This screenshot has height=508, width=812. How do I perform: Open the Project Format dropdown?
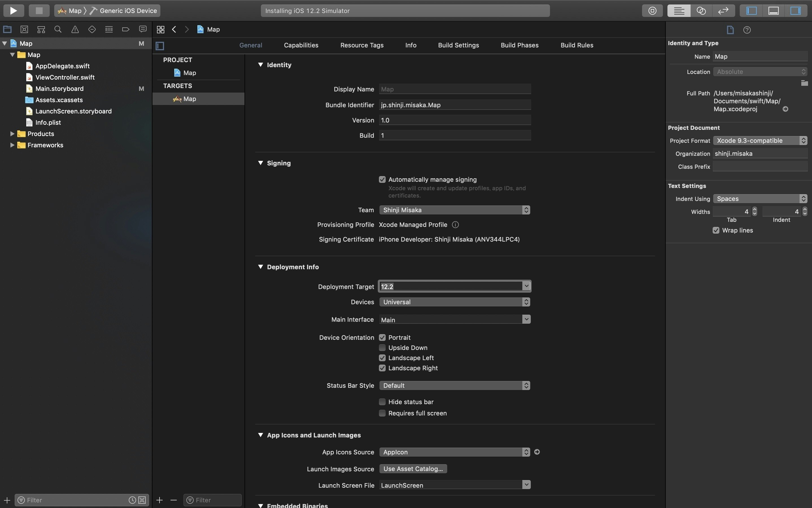point(760,141)
